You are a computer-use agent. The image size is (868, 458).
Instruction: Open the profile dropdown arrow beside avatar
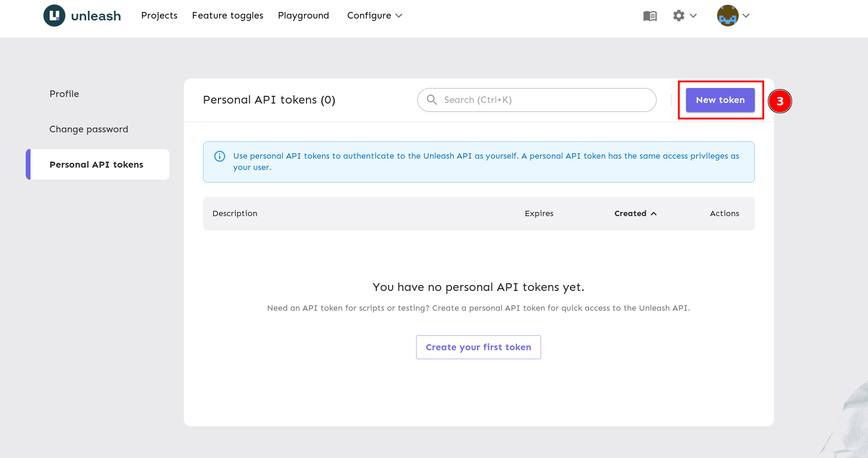tap(746, 16)
